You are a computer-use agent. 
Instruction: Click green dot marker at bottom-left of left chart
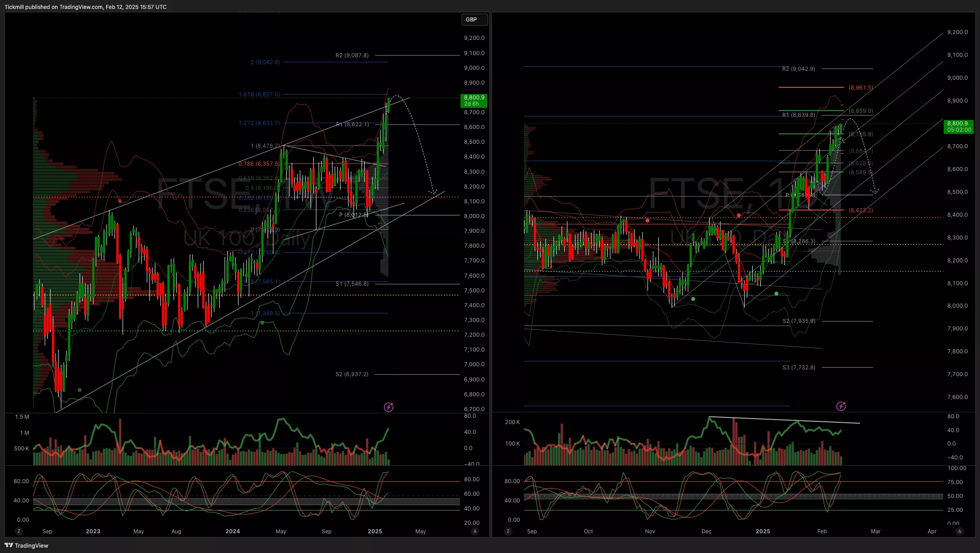[x=80, y=390]
